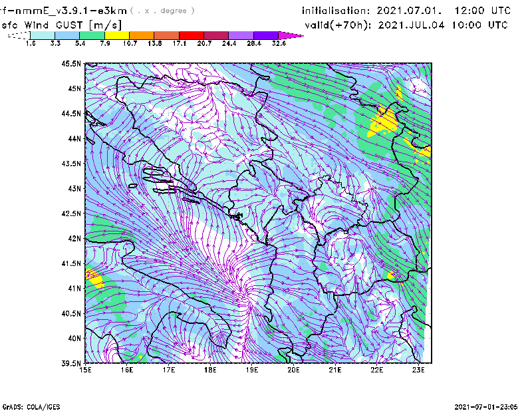
Task: Click the initialisation date 2021.07.01. 12:00 UTC
Action: click(x=406, y=11)
